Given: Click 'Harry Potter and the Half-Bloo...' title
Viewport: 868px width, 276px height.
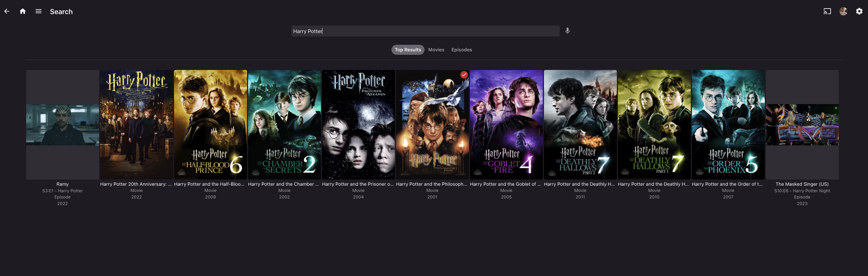Looking at the screenshot, I should [x=209, y=184].
